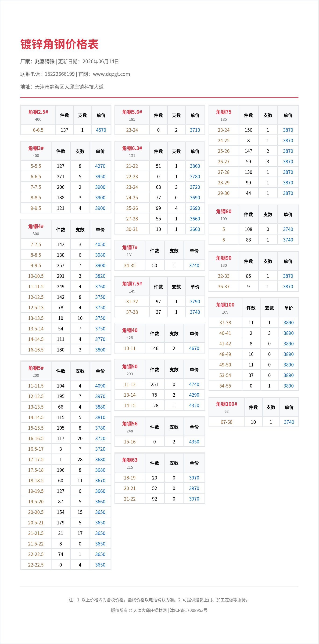The image size is (319, 644).
Task: Open price 3810 in the 角钢5# table
Action: (100, 417)
